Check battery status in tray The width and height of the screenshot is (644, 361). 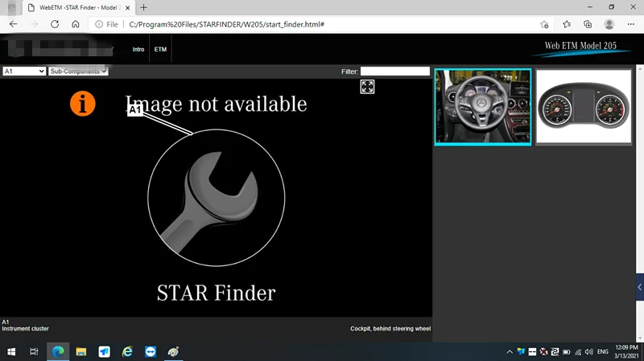click(567, 351)
